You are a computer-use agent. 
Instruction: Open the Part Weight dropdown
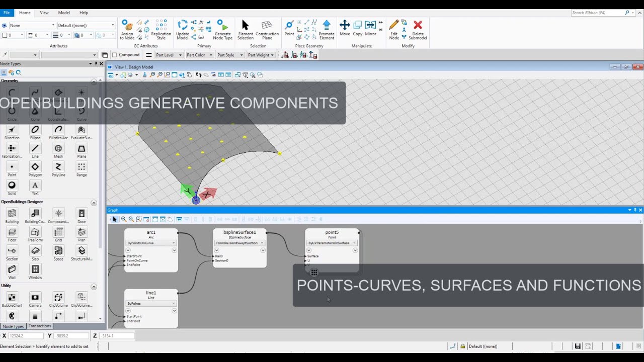(x=261, y=55)
